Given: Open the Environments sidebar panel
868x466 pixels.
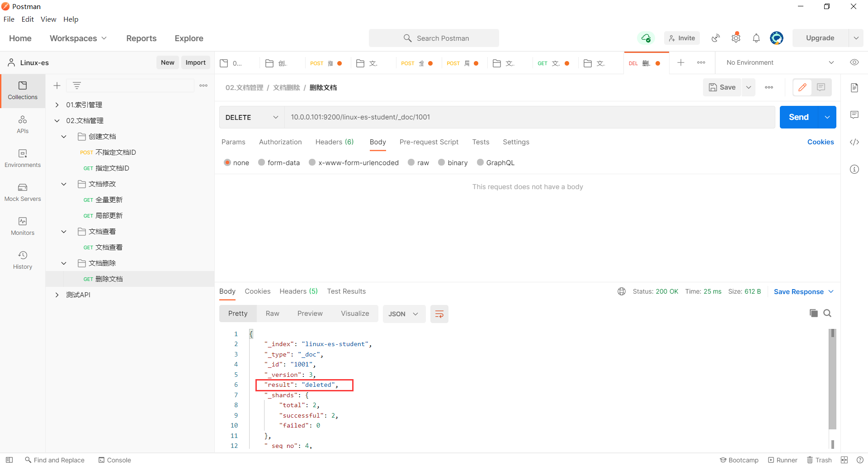Looking at the screenshot, I should pyautogui.click(x=23, y=158).
